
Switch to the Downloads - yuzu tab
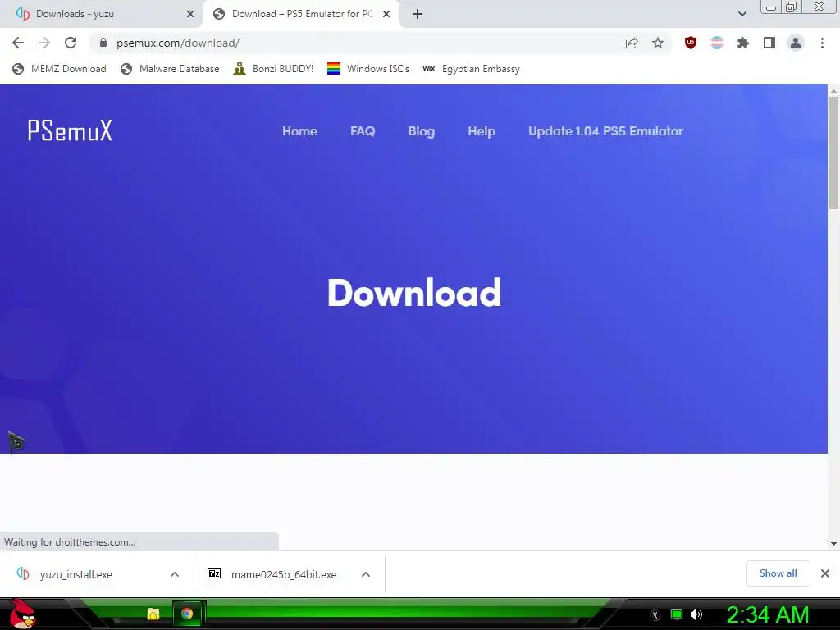click(x=102, y=14)
